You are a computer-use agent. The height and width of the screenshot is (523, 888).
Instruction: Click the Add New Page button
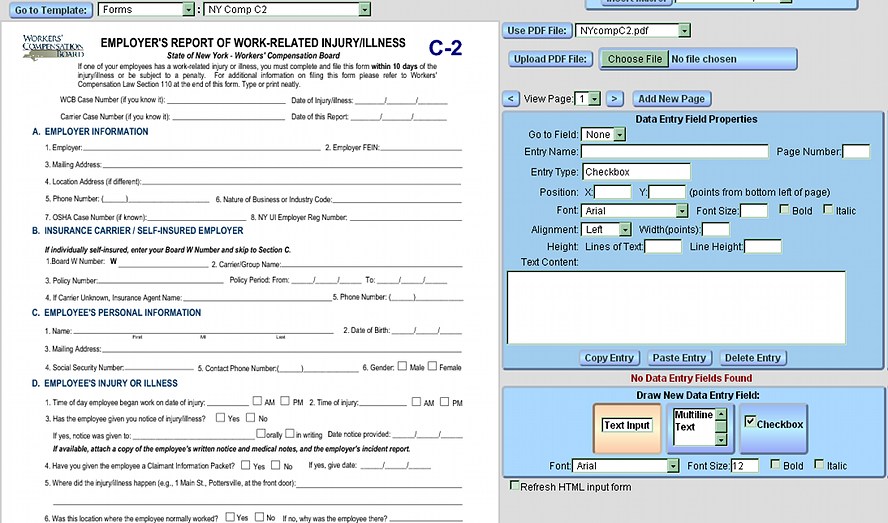pos(671,99)
